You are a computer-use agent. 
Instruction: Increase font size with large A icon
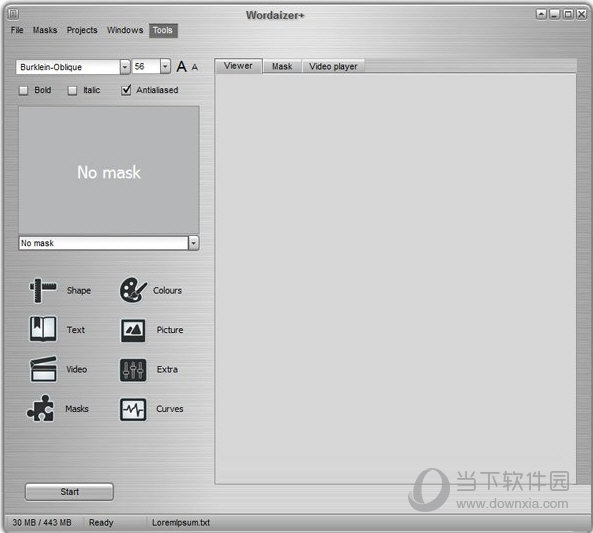(182, 67)
